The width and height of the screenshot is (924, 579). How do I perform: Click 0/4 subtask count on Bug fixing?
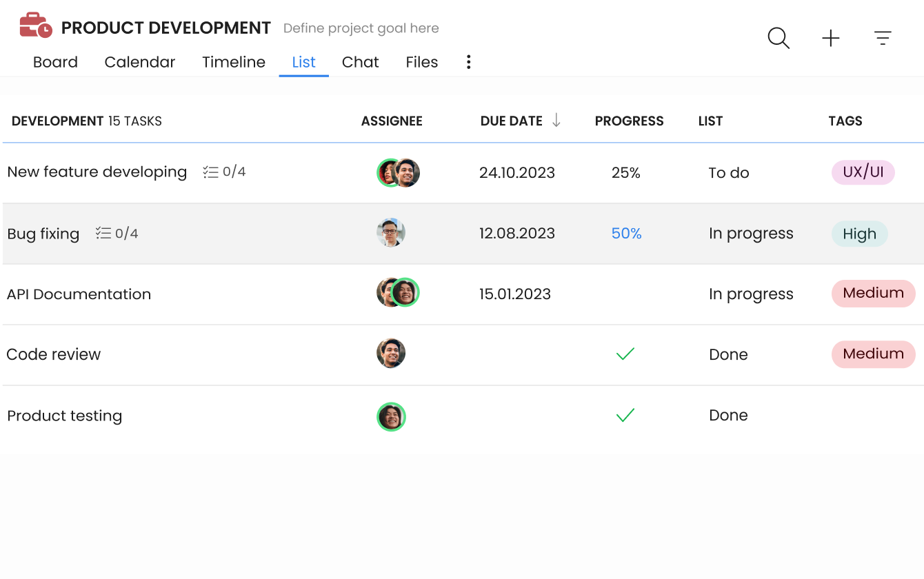127,234
